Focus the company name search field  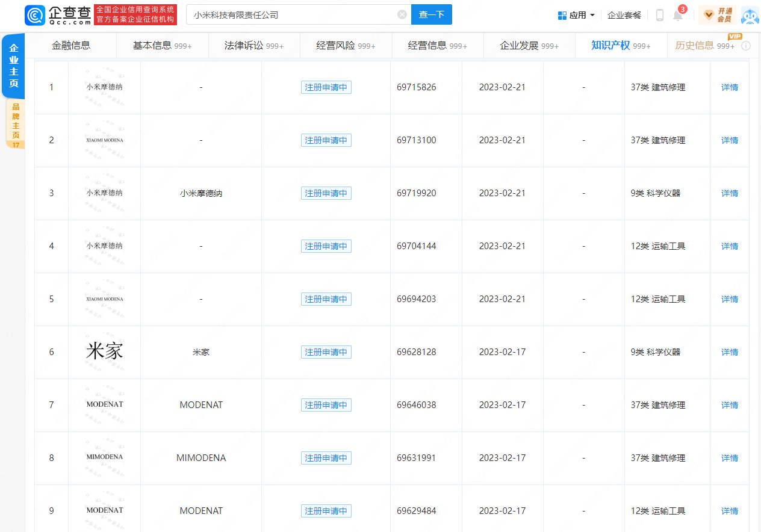point(292,15)
